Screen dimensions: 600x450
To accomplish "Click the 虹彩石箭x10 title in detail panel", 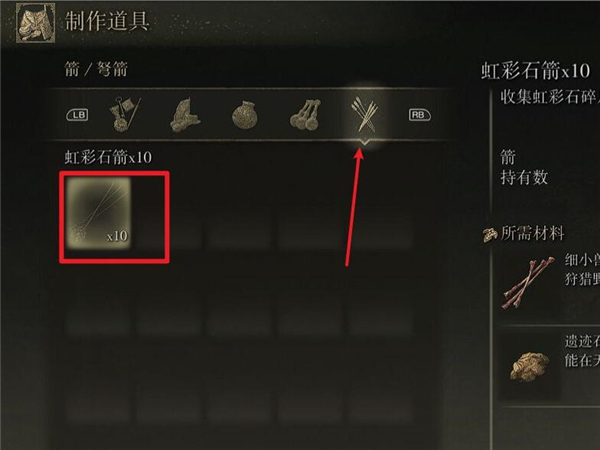I will 535,72.
